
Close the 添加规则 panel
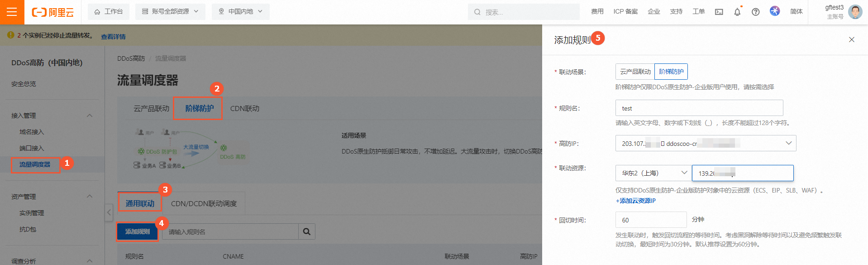tap(851, 40)
